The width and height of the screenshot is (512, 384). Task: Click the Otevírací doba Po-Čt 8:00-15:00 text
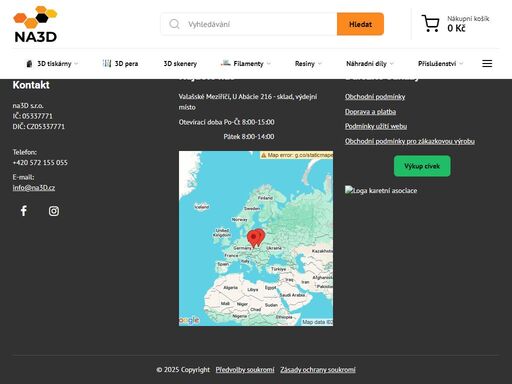click(x=227, y=122)
